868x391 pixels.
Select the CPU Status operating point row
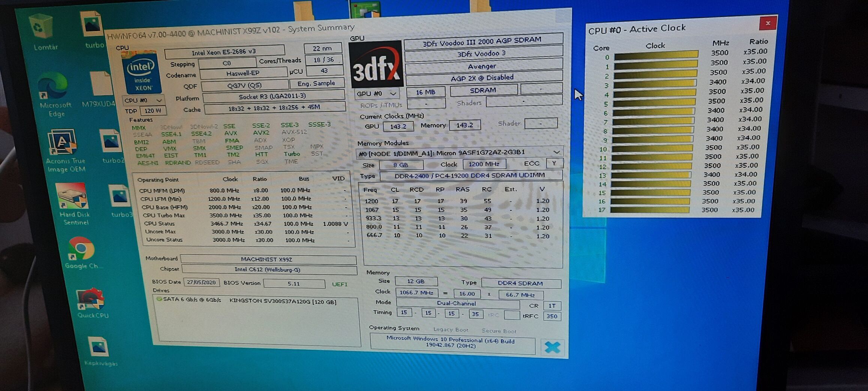coord(246,224)
